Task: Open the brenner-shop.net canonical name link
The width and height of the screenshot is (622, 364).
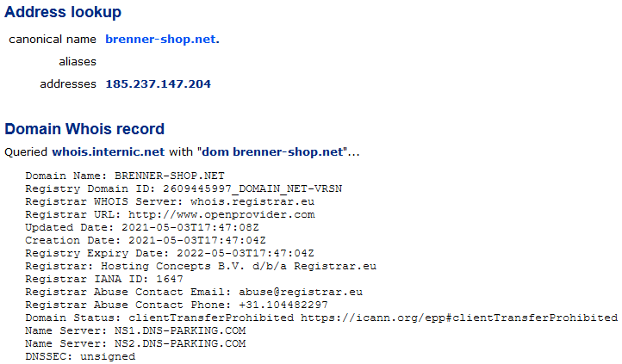Action: coord(162,40)
